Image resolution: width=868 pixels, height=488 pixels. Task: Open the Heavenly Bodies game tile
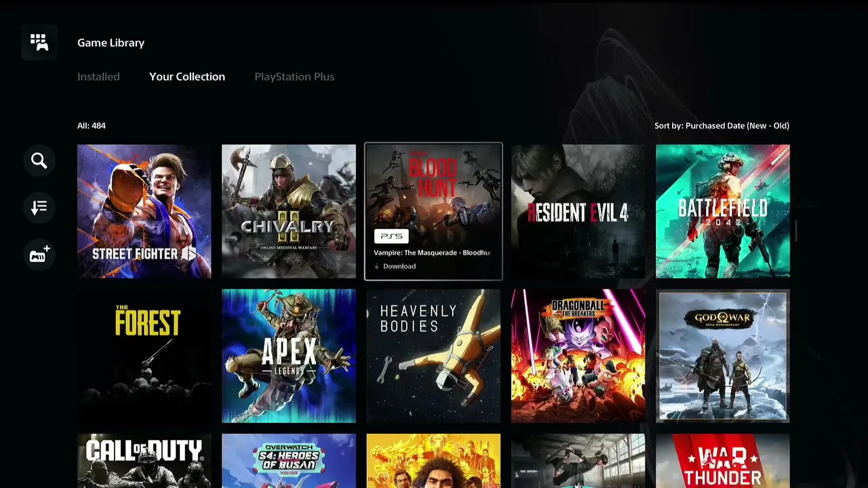(433, 356)
